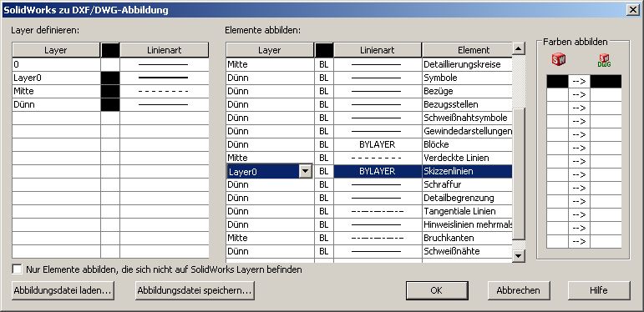This screenshot has height=312, width=644.
Task: Click dash-dot line type for Tangentiale Linien
Action: pyautogui.click(x=378, y=211)
